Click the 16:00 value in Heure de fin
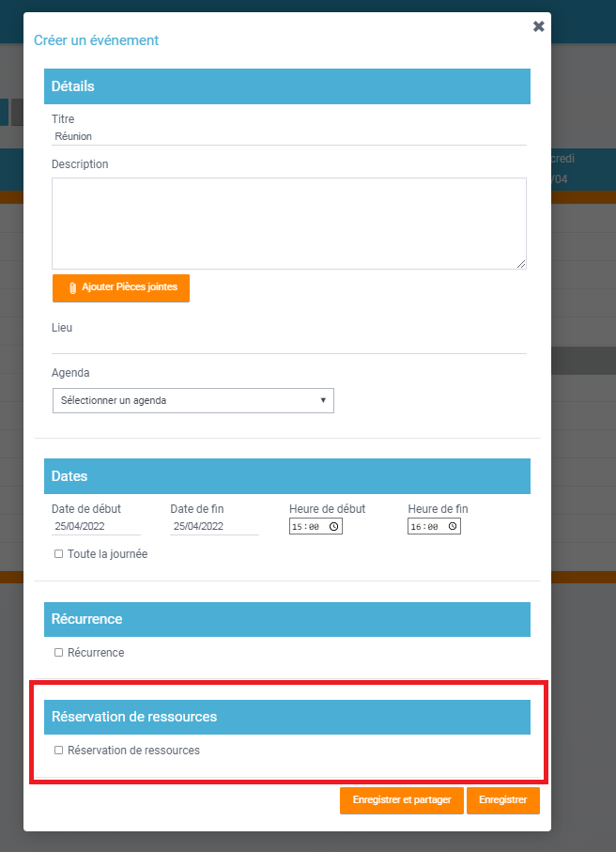The width and height of the screenshot is (616, 852). [425, 527]
